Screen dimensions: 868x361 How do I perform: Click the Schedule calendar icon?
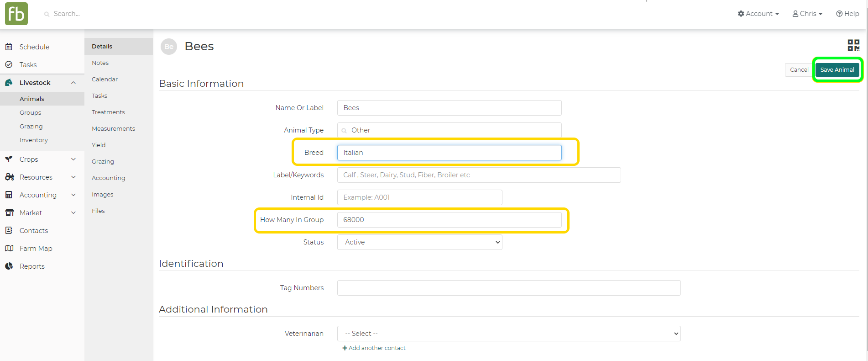(x=9, y=47)
